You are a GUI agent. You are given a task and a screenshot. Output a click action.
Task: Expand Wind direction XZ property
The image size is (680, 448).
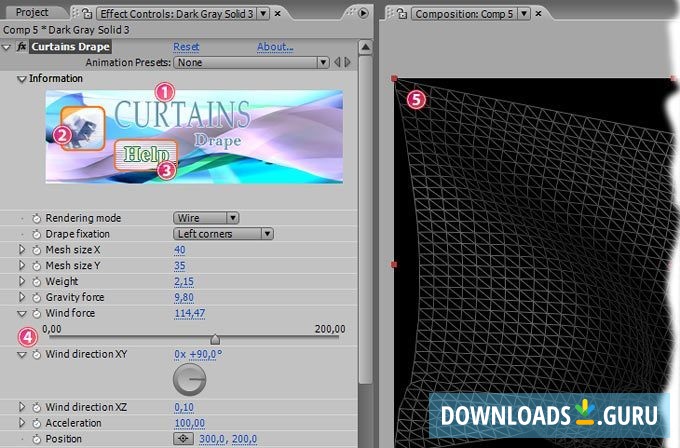coord(22,407)
